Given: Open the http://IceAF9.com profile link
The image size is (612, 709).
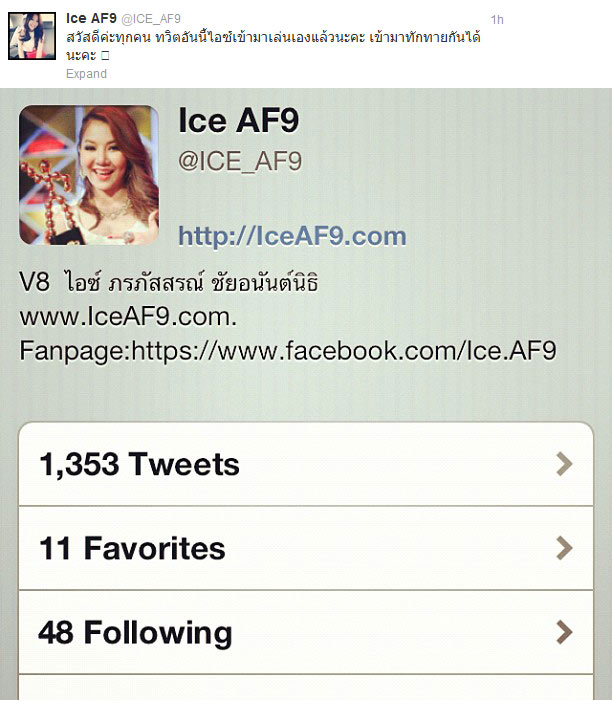Looking at the screenshot, I should [x=292, y=236].
